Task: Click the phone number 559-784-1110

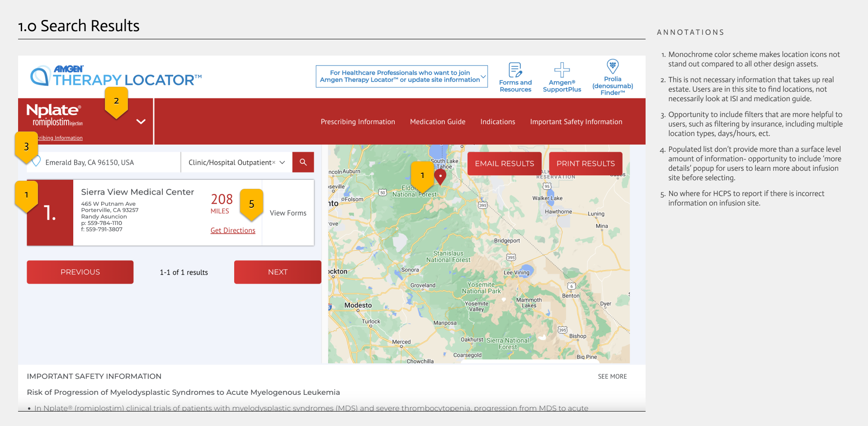Action: pos(102,223)
